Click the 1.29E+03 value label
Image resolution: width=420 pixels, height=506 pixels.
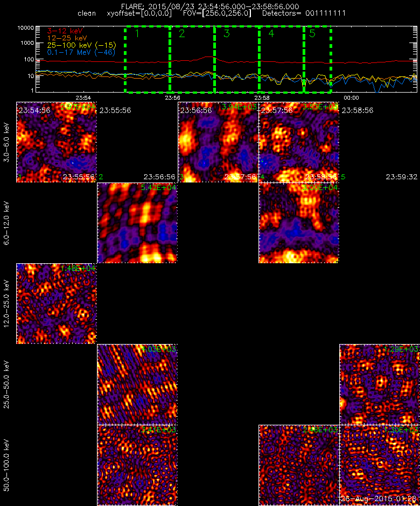click(401, 349)
